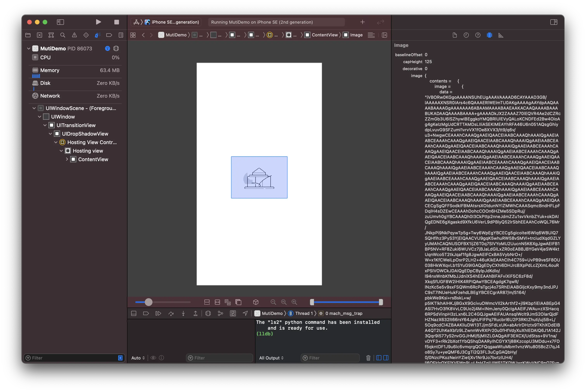Select ContentView in the jump bar

point(324,35)
